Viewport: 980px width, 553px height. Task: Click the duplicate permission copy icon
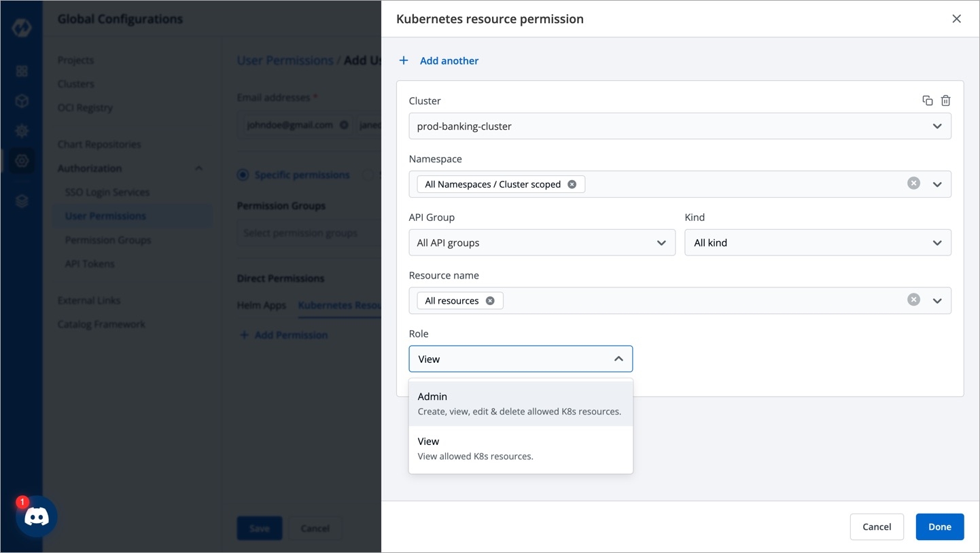(927, 101)
